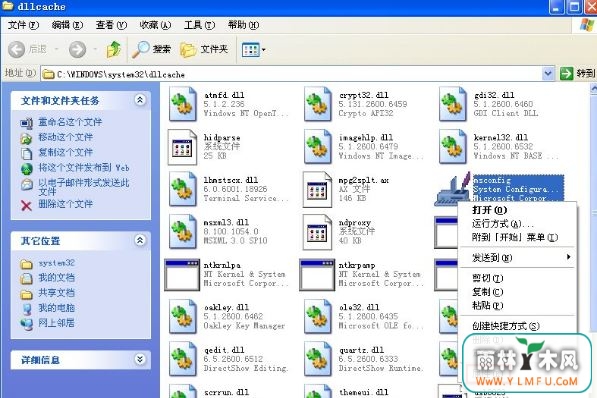Select the ntkrnlpa file icon
597x398 pixels.
pos(182,275)
